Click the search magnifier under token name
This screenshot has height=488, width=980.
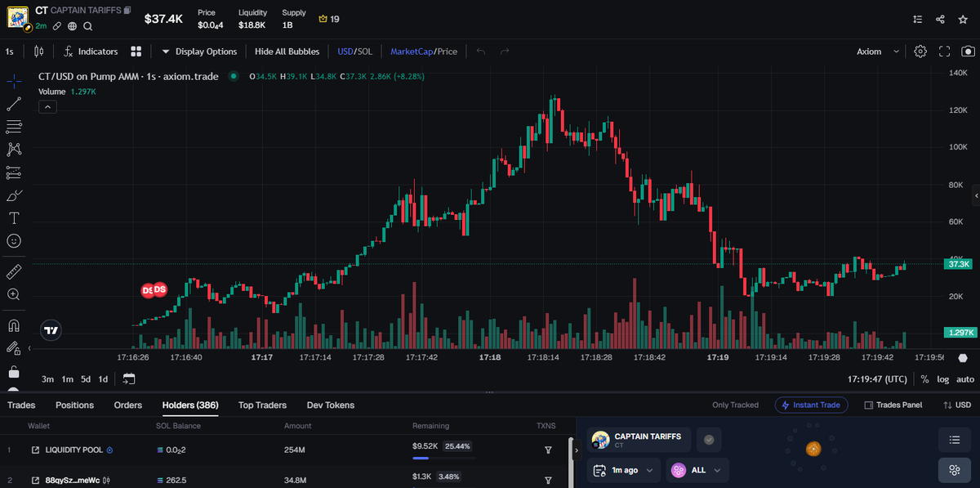coord(87,26)
